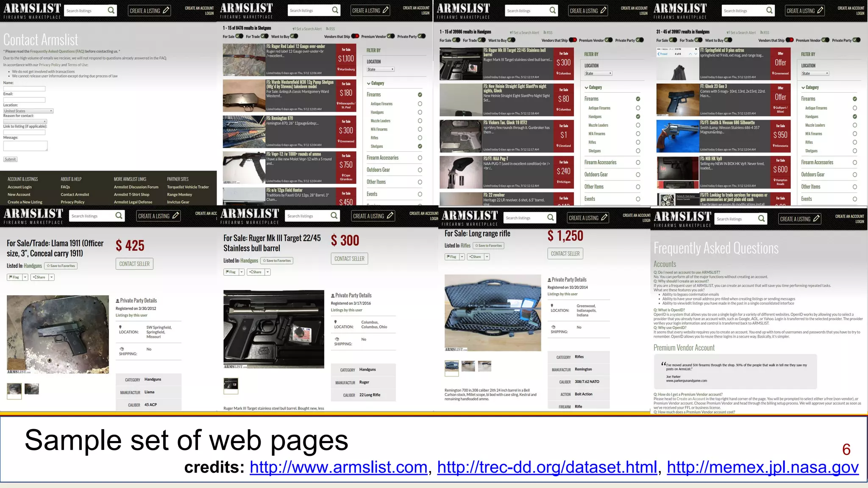Toggle Premium Vendor switch on 1-15 Handguns page

pos(609,40)
